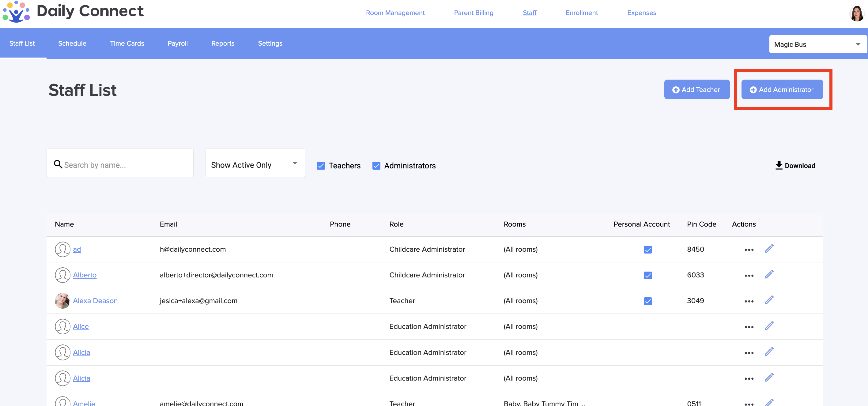Open the Time Cards tab
The image size is (868, 406).
click(127, 43)
